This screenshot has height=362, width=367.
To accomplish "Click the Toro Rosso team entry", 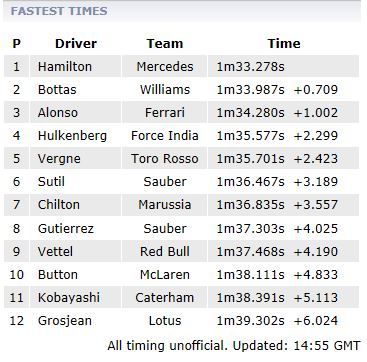I will 165,159.
